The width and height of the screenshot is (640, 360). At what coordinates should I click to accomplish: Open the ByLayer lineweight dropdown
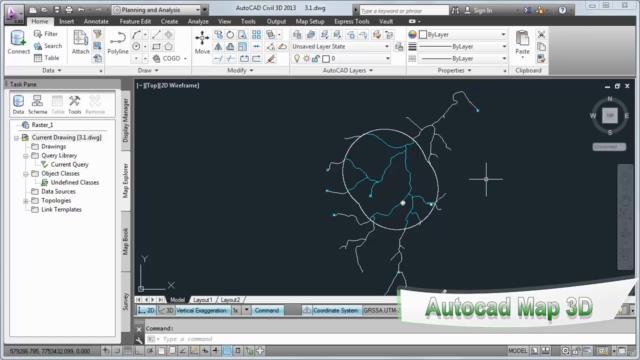[x=463, y=47]
